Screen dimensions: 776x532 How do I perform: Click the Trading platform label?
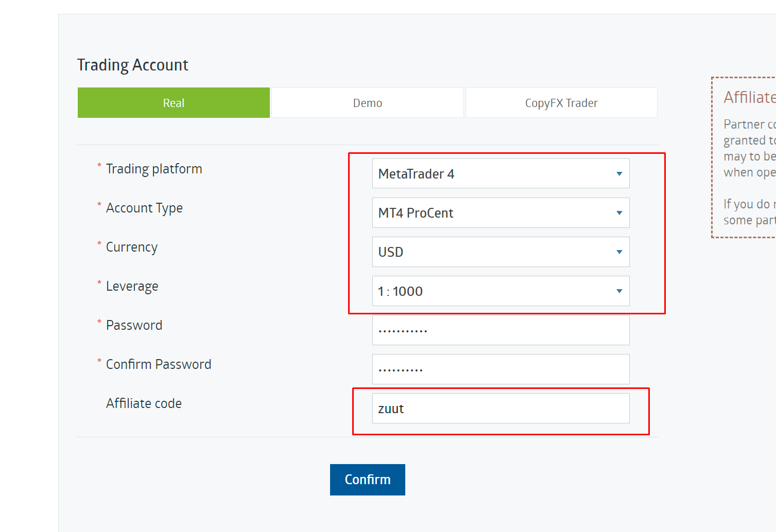(154, 169)
